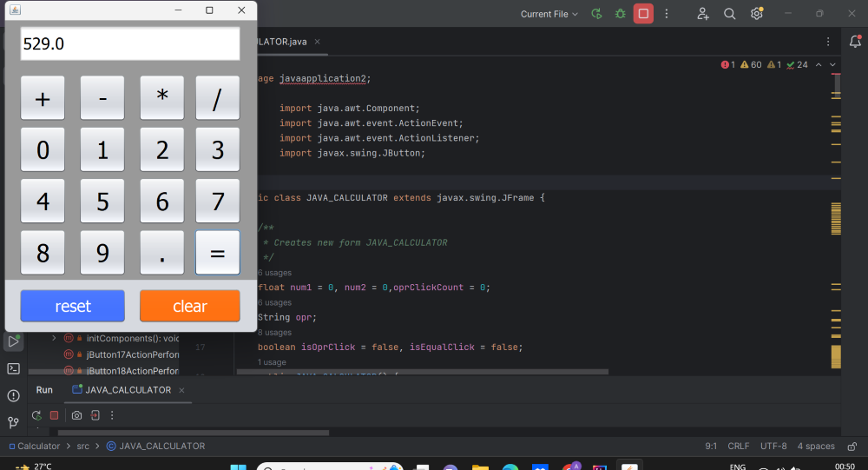Expand the initComponents() structure node

[x=54, y=338]
